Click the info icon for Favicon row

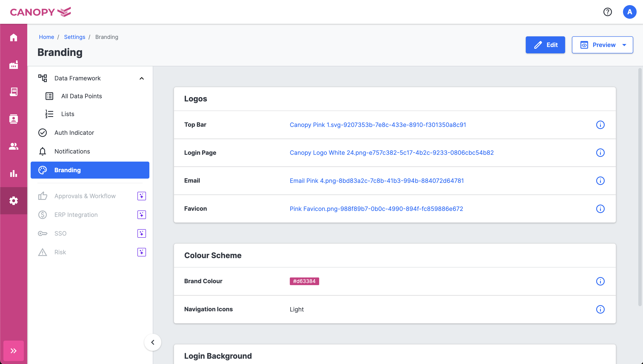[600, 209]
